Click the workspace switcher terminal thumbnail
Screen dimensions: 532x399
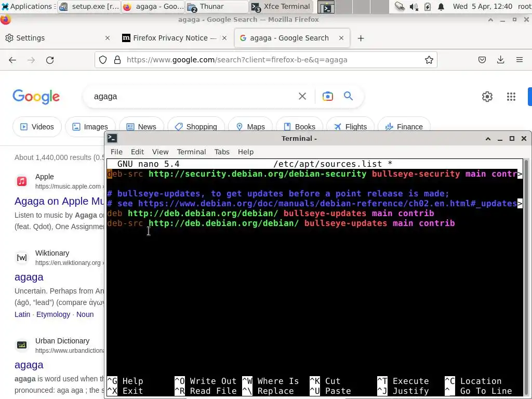327,7
